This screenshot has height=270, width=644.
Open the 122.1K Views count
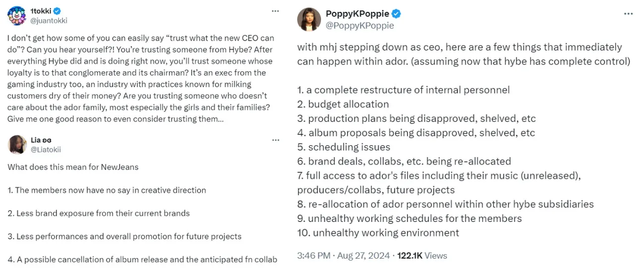tap(422, 256)
